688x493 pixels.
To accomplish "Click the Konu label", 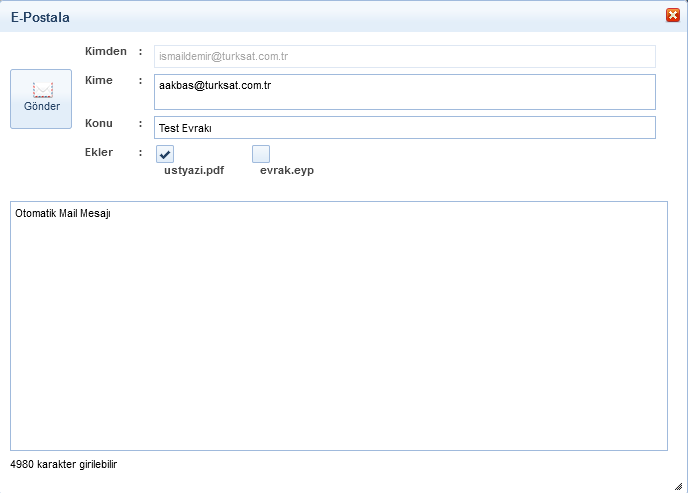I will pyautogui.click(x=99, y=123).
